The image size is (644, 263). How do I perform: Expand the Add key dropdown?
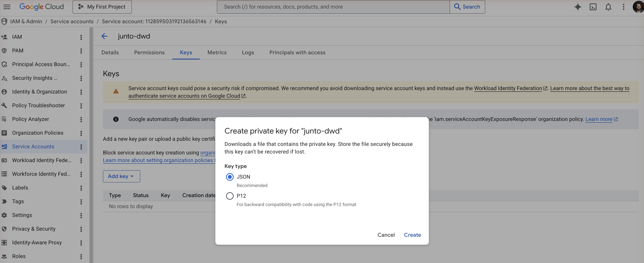(121, 176)
